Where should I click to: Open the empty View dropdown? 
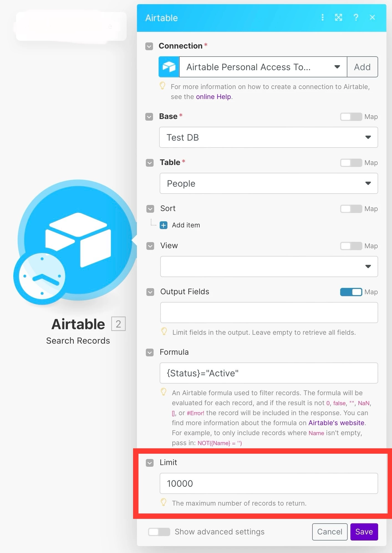pyautogui.click(x=269, y=267)
